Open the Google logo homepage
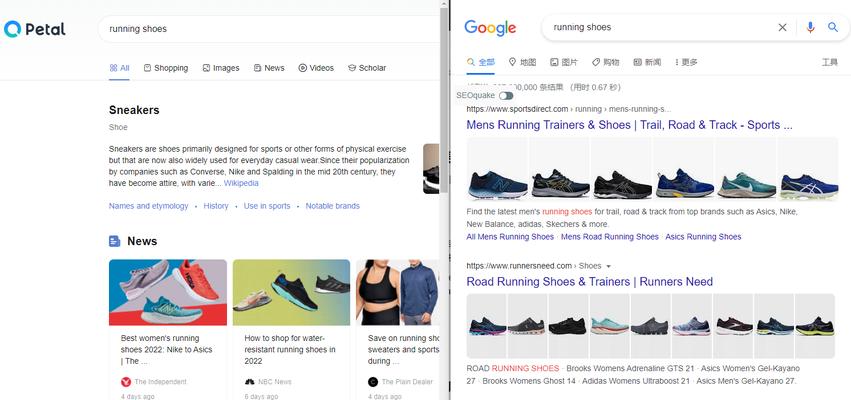The width and height of the screenshot is (851, 400). [x=490, y=28]
